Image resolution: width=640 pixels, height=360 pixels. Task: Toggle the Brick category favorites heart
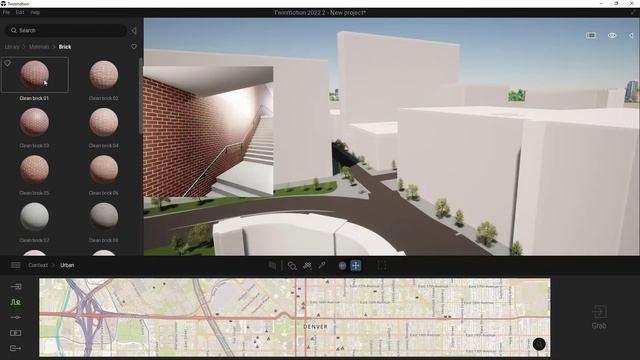pos(134,47)
